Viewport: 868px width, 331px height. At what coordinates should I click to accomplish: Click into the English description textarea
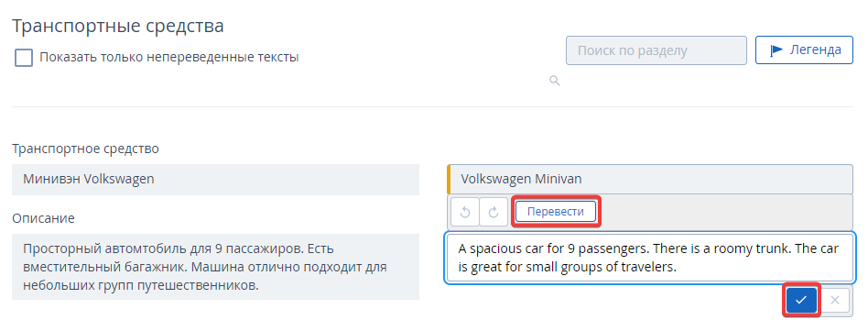point(650,258)
